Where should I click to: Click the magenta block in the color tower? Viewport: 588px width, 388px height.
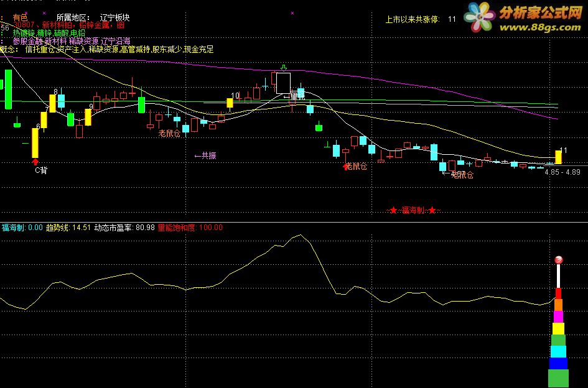click(x=558, y=316)
